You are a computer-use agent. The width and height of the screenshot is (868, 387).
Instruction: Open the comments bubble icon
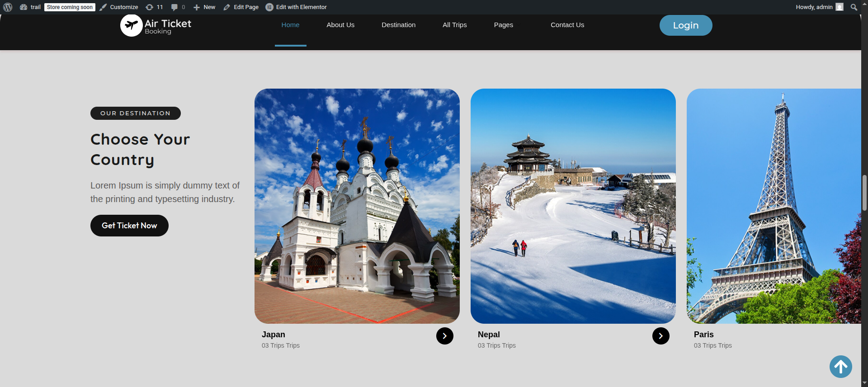175,7
